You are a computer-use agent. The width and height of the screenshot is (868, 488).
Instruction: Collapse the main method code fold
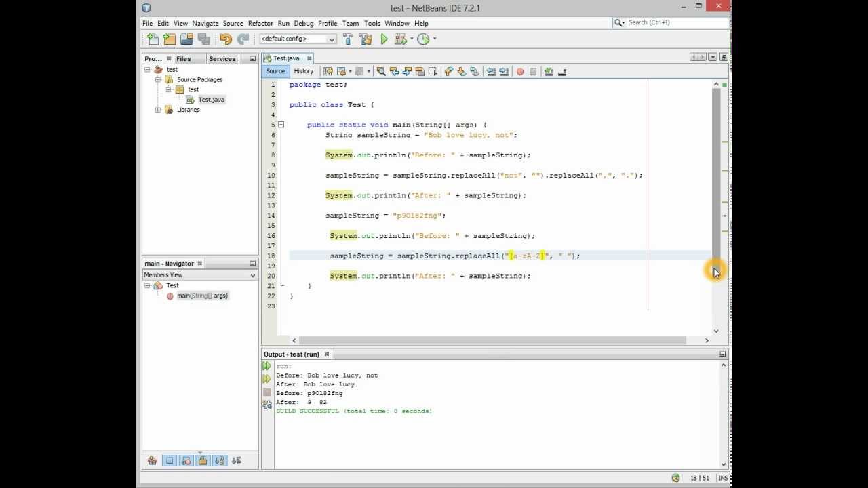point(281,125)
